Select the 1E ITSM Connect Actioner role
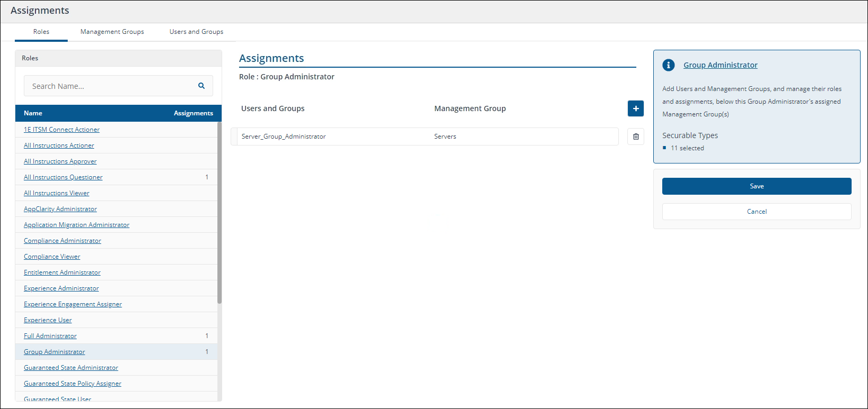This screenshot has width=868, height=409. point(61,130)
